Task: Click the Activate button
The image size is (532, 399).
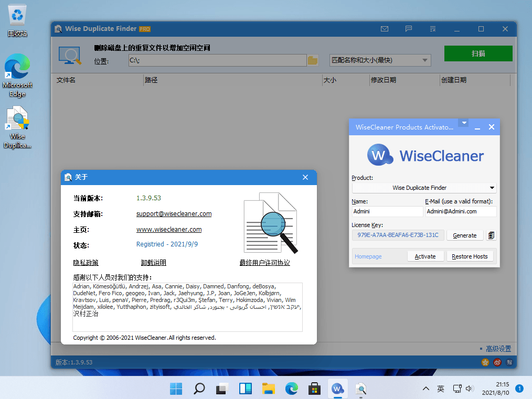Action: [425, 256]
